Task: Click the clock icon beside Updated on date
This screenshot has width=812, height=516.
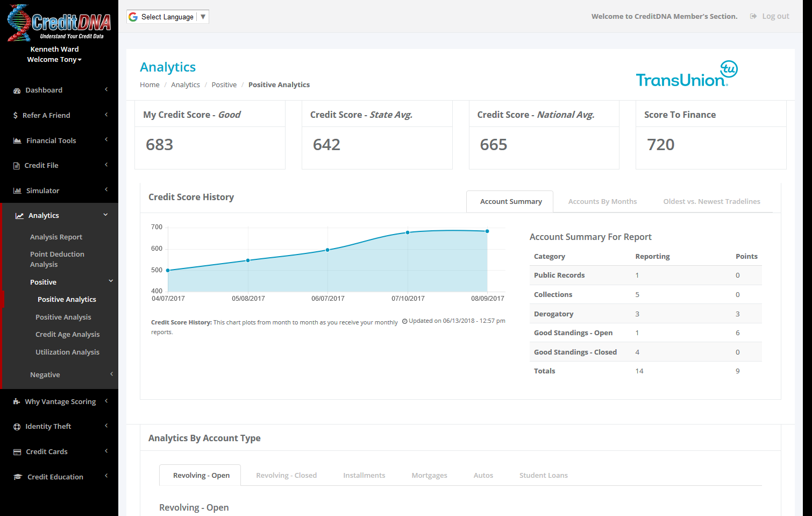Action: (x=405, y=321)
